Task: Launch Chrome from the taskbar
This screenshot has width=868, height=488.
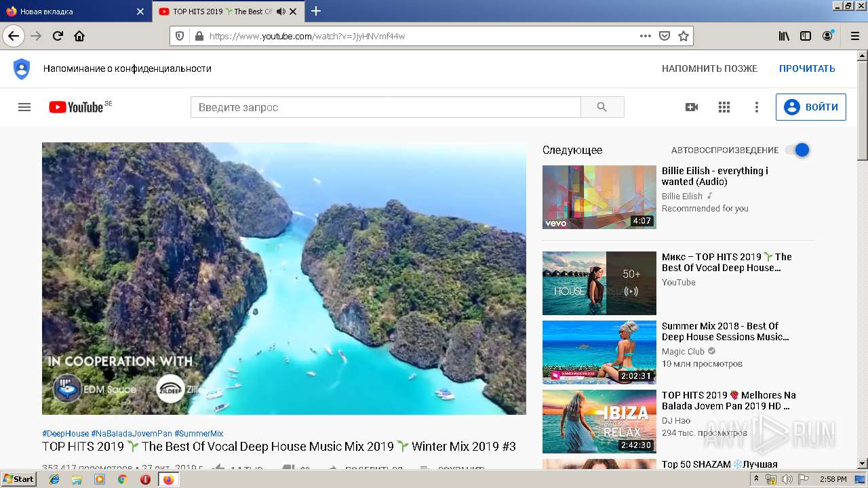Action: (x=122, y=479)
